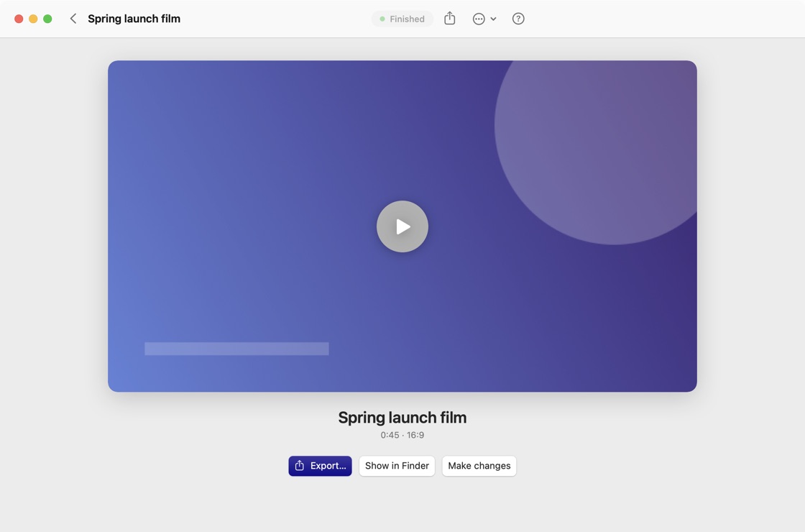The width and height of the screenshot is (805, 532).
Task: Open the ellipsis more-options menu
Action: [484, 19]
